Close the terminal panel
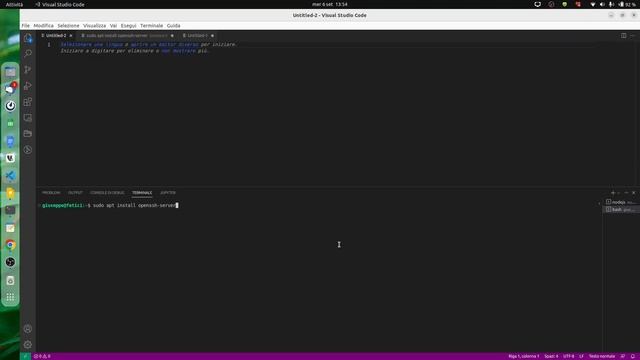The width and height of the screenshot is (640, 360). [x=634, y=193]
